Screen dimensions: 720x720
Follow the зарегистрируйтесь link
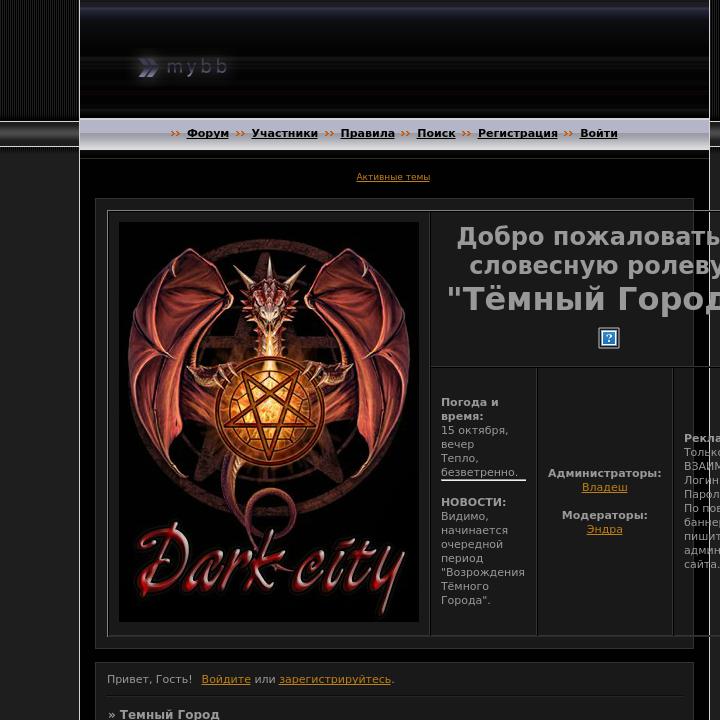[335, 679]
